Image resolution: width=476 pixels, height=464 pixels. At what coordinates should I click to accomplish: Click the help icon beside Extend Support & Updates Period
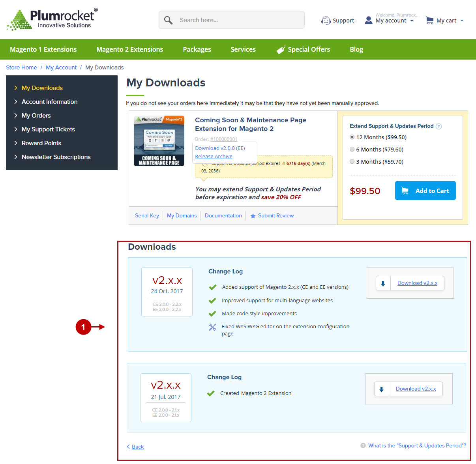pyautogui.click(x=439, y=126)
